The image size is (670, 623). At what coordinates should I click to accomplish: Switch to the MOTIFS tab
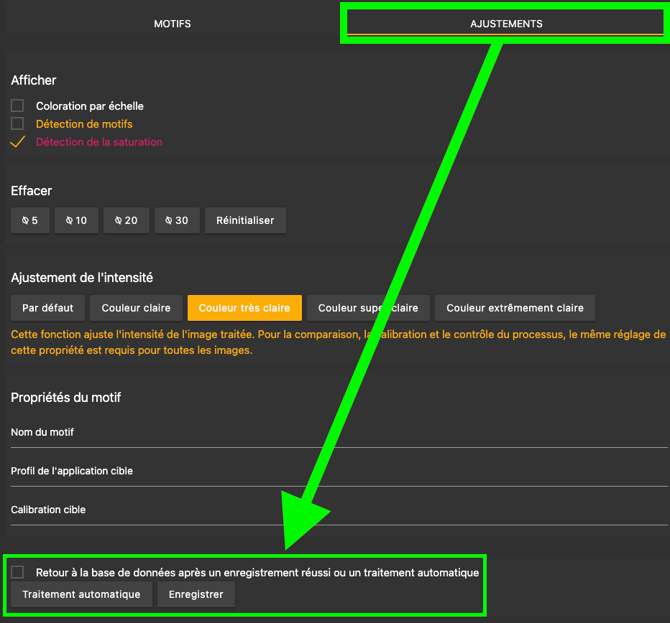point(172,24)
